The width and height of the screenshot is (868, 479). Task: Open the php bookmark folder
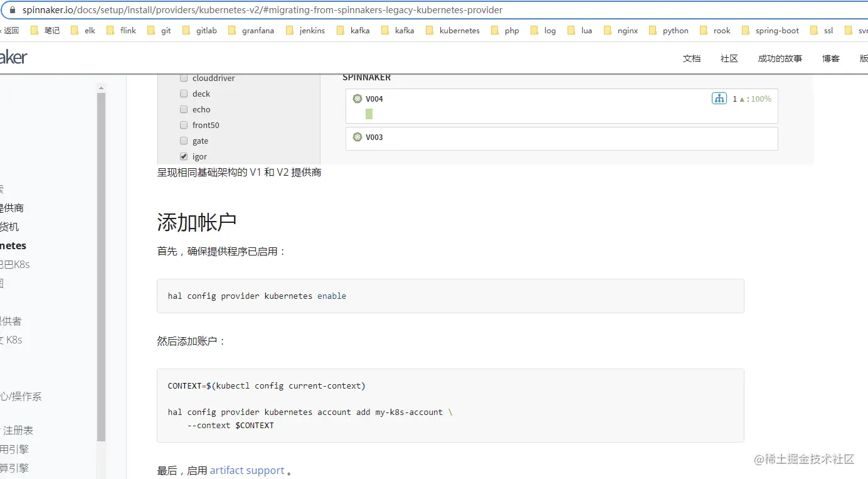(505, 30)
